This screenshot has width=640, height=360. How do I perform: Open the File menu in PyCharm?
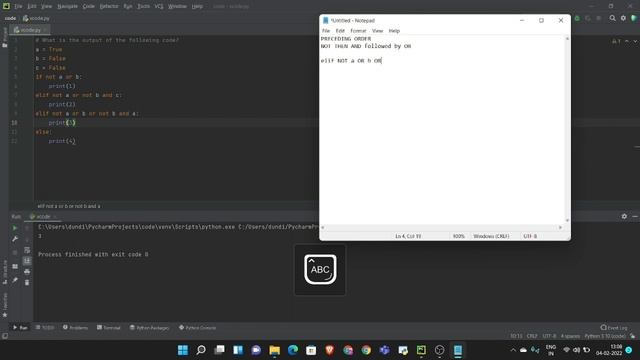(x=18, y=6)
